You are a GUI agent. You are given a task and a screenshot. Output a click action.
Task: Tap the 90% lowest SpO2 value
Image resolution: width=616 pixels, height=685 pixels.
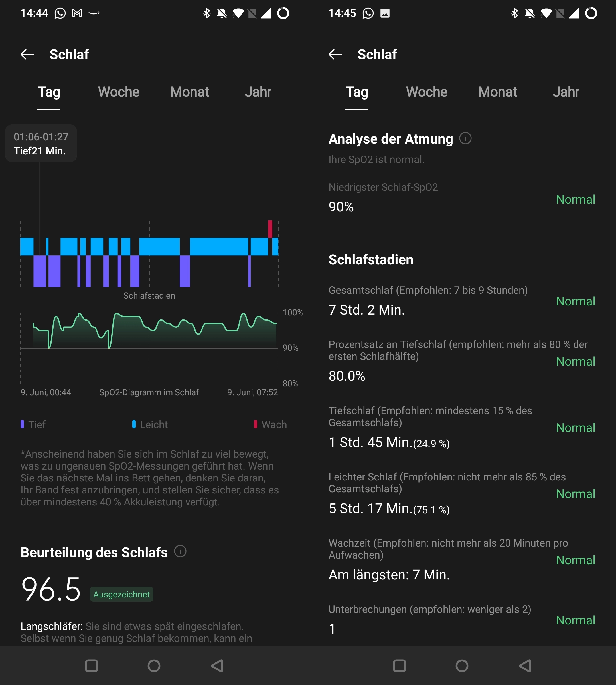(341, 207)
